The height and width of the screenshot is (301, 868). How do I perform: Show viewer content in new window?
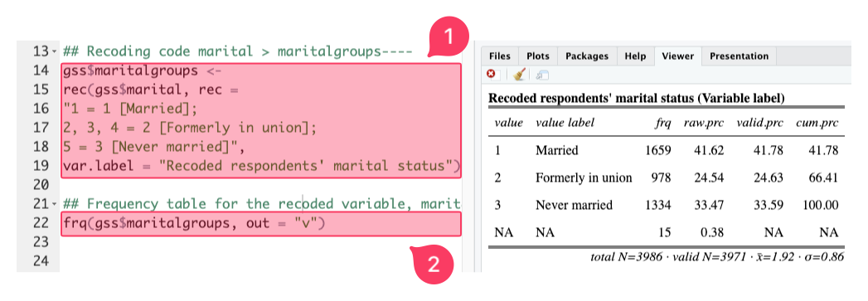(x=543, y=75)
